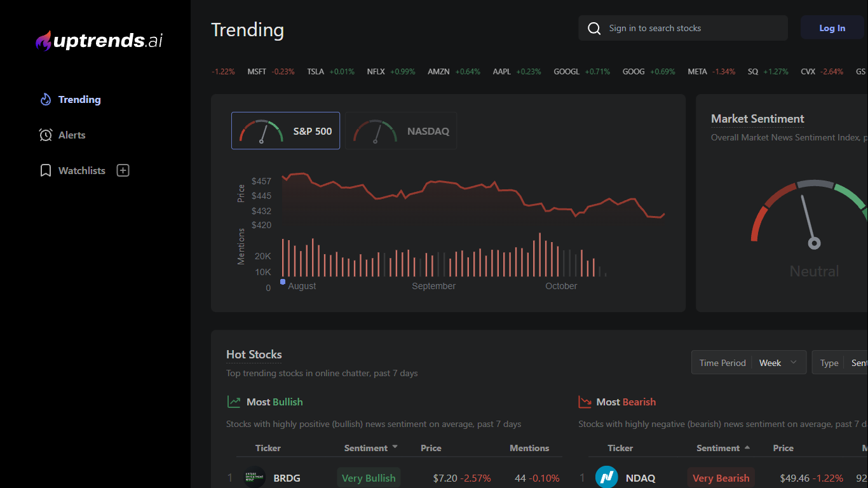Click the Mentions header in Most Bullish table

tap(529, 448)
